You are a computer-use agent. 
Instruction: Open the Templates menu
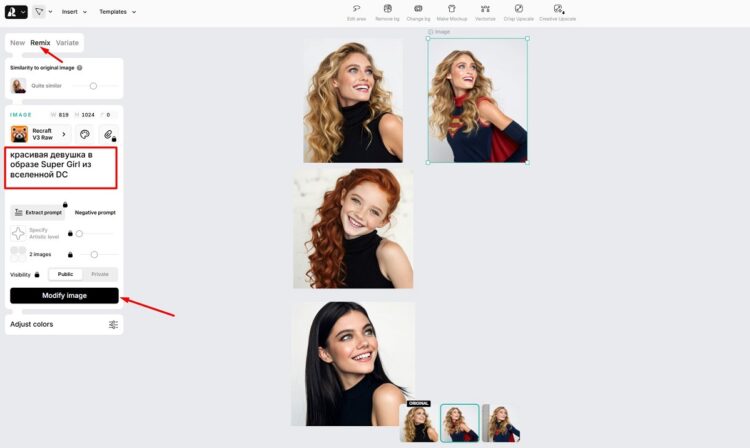coord(117,12)
